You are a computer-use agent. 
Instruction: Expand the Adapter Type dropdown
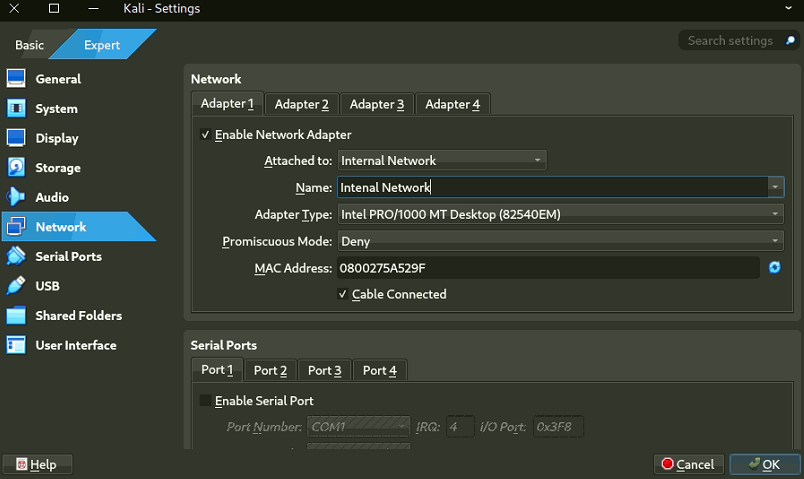[560, 214]
